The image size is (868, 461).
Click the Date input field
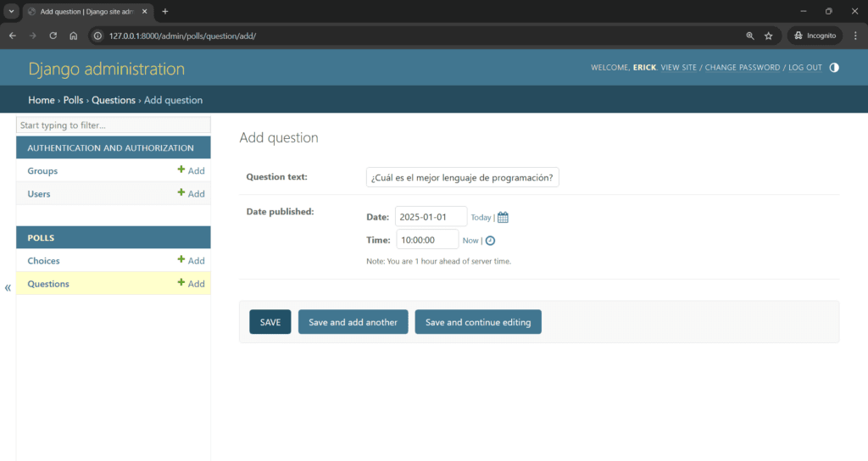[x=431, y=217]
